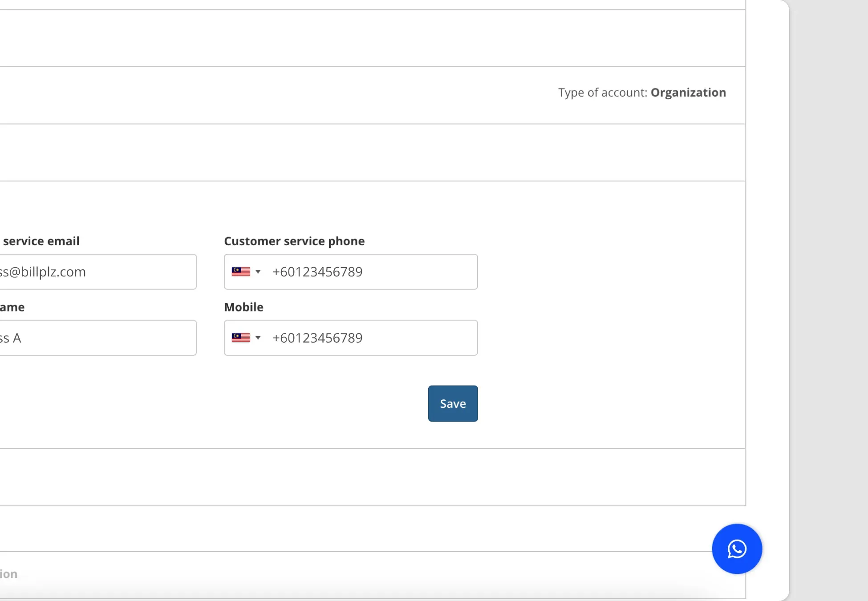Screen dimensions: 868x601
Task: Click the 'Customer service phone' label
Action: click(x=294, y=241)
